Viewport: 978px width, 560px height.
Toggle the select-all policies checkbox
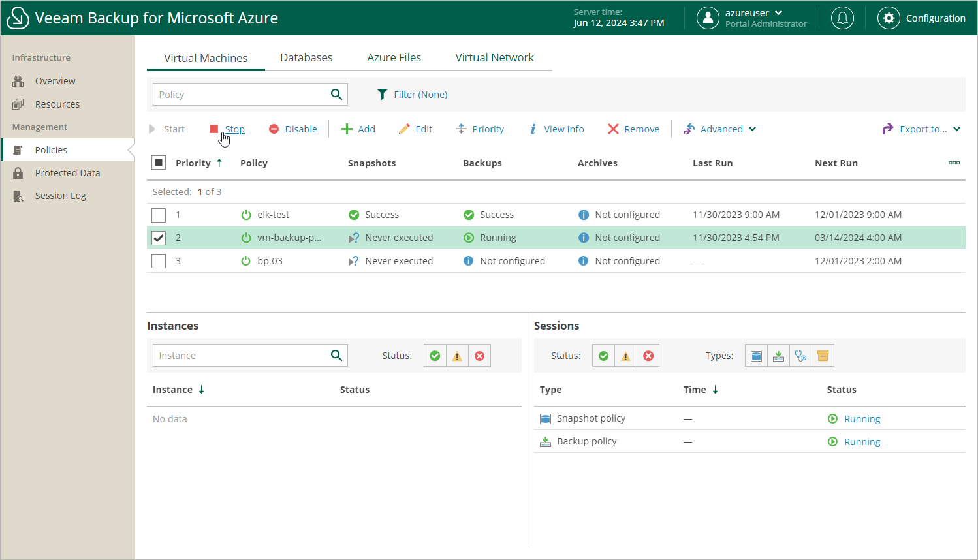(159, 163)
